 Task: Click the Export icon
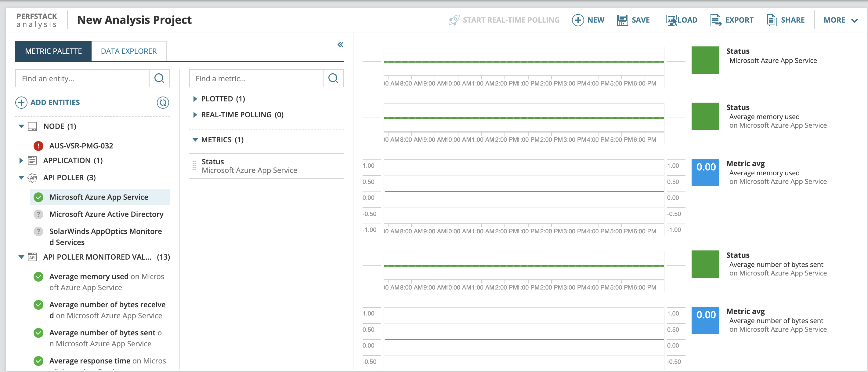(x=715, y=20)
